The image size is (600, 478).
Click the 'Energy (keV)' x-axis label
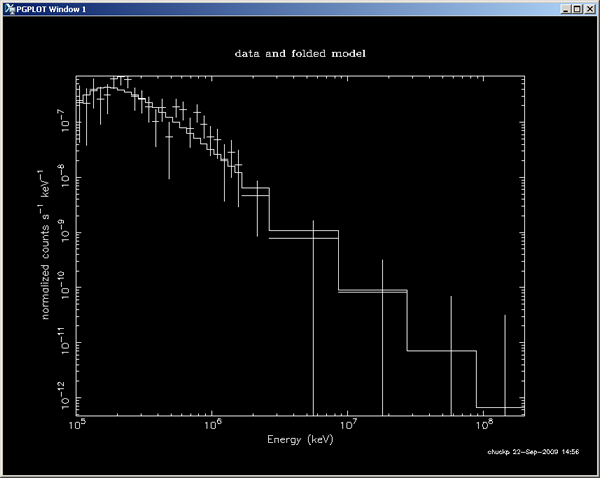(x=300, y=439)
